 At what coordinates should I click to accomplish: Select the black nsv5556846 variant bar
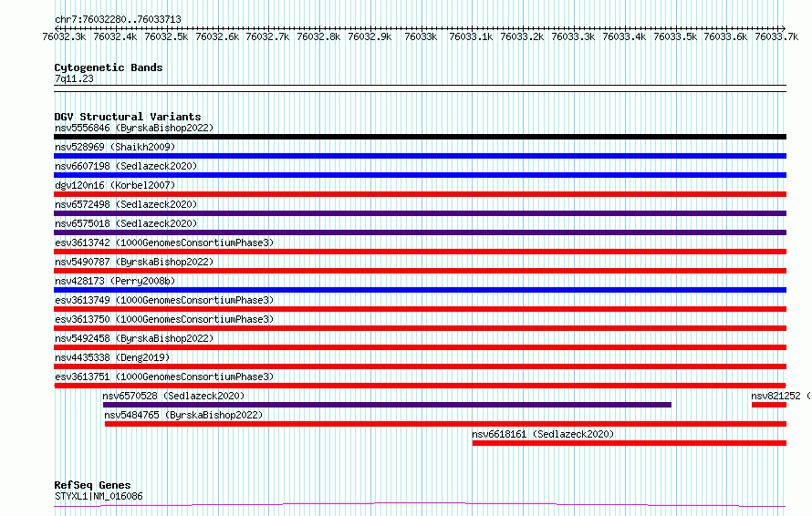[420, 137]
